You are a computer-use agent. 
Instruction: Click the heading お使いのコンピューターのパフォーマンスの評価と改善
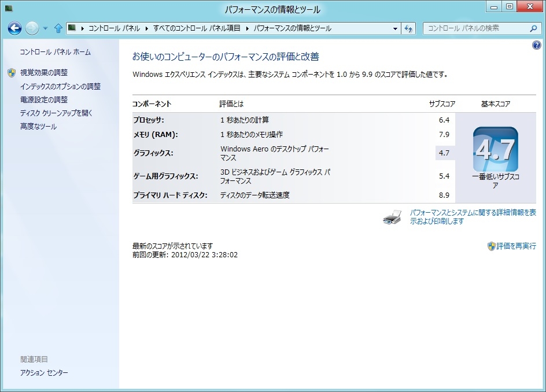point(226,57)
